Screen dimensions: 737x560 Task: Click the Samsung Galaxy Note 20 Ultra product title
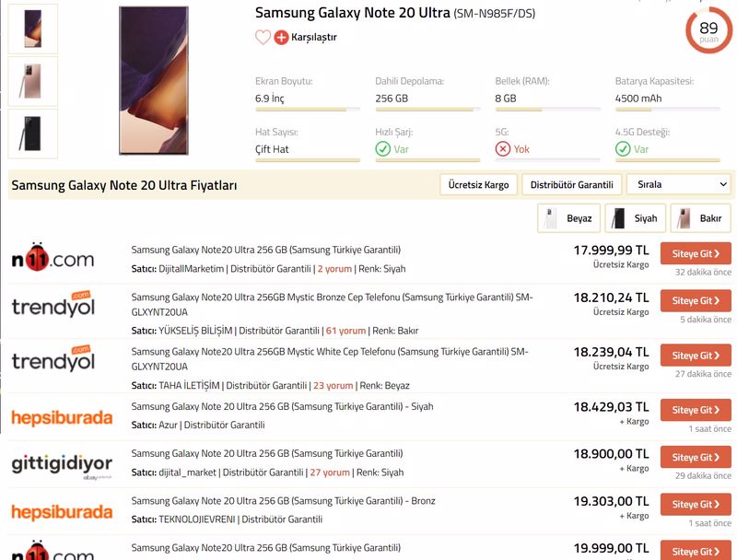(395, 13)
